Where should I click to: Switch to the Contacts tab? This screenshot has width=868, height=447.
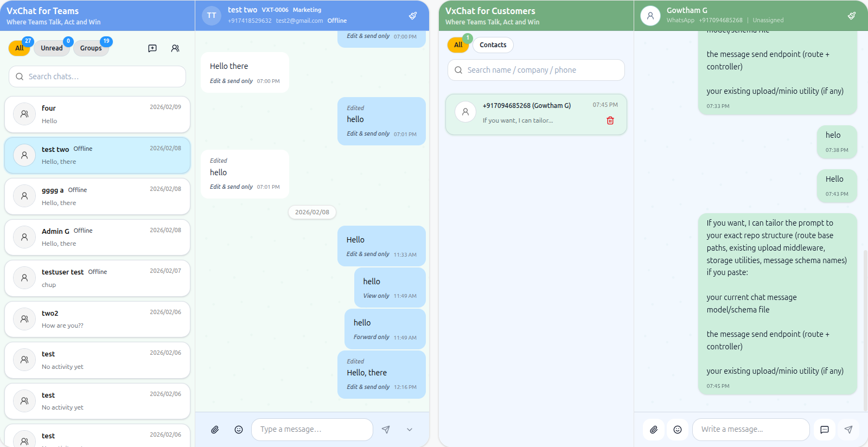pyautogui.click(x=493, y=45)
